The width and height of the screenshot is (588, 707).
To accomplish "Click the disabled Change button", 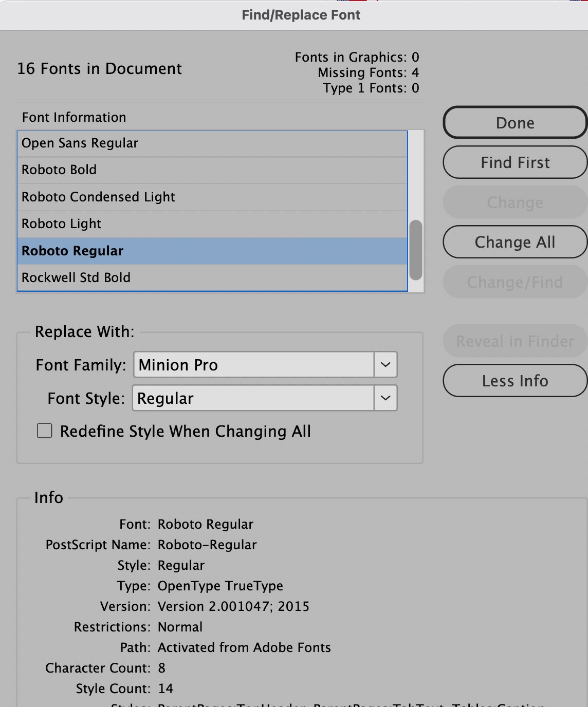I will coord(515,202).
